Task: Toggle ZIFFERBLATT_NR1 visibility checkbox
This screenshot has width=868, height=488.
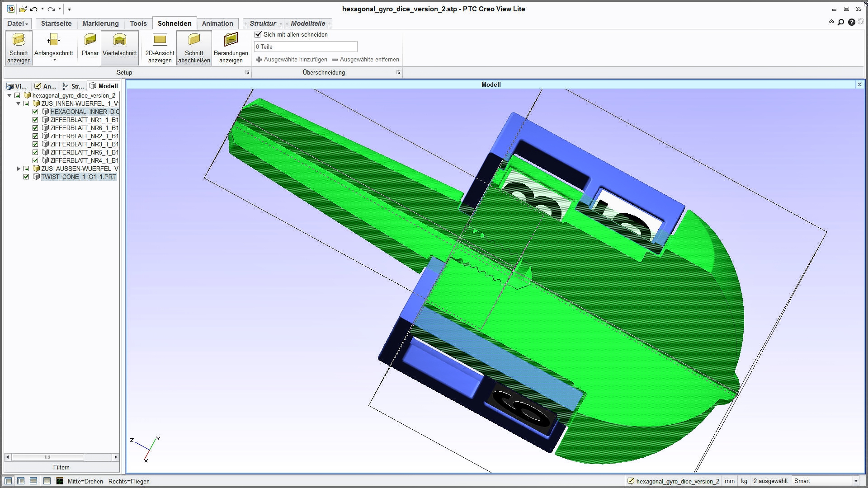Action: [35, 120]
